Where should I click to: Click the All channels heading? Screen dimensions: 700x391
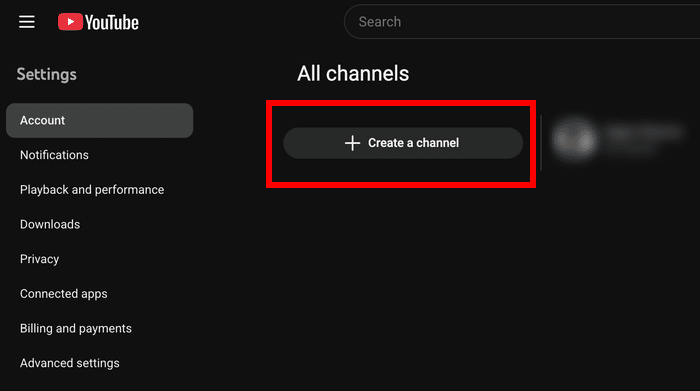pos(353,74)
